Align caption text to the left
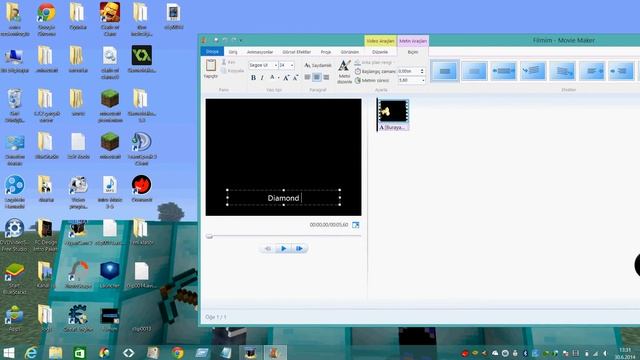The image size is (640, 360). pyautogui.click(x=307, y=77)
